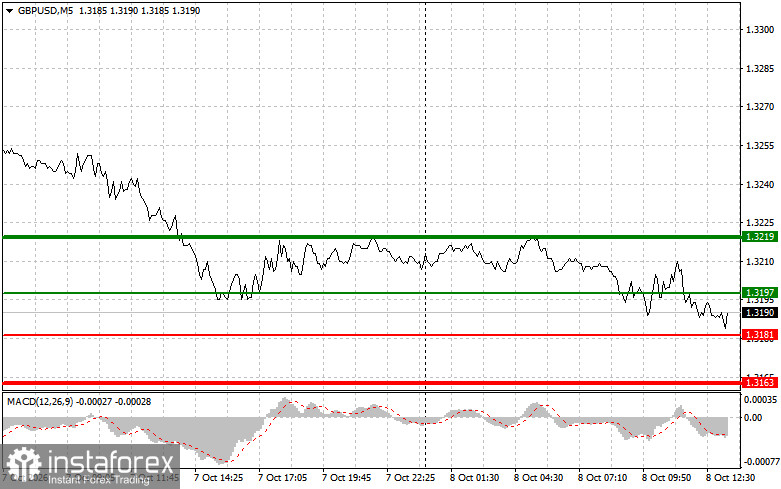Click the 1.3210 price axis value

760,261
